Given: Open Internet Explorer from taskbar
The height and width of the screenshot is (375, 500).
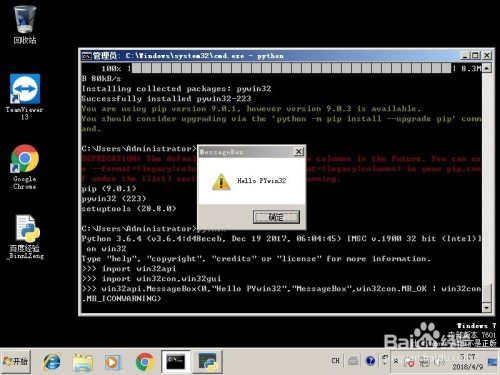Looking at the screenshot, I should [51, 362].
